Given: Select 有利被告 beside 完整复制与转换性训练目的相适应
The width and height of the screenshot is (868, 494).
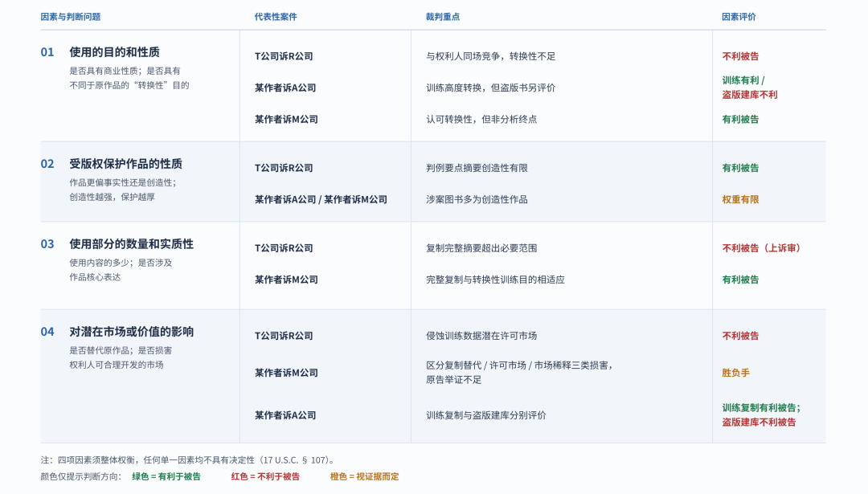Looking at the screenshot, I should coord(740,280).
